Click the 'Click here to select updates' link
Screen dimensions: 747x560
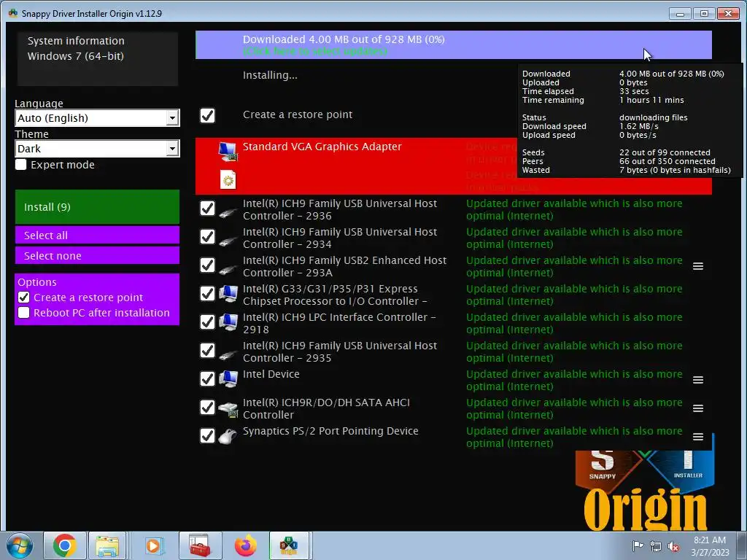click(315, 52)
